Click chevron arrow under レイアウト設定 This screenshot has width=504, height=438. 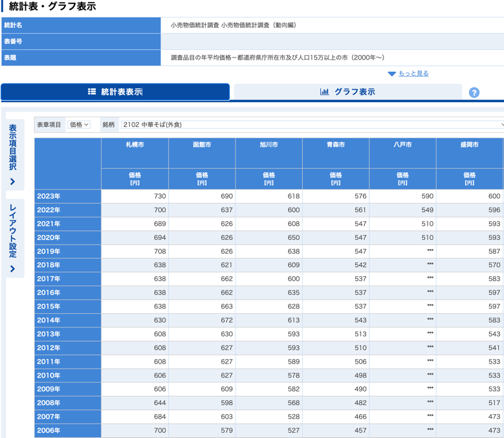pos(12,268)
